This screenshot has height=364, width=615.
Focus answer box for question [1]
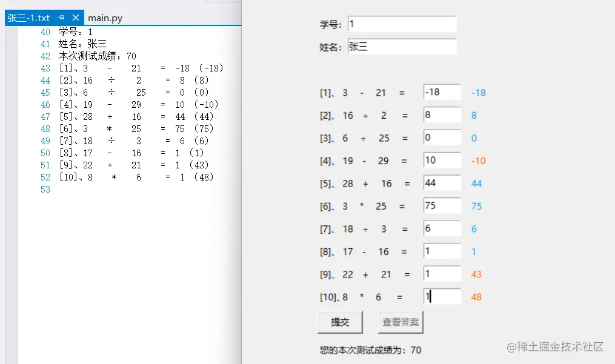tap(442, 92)
